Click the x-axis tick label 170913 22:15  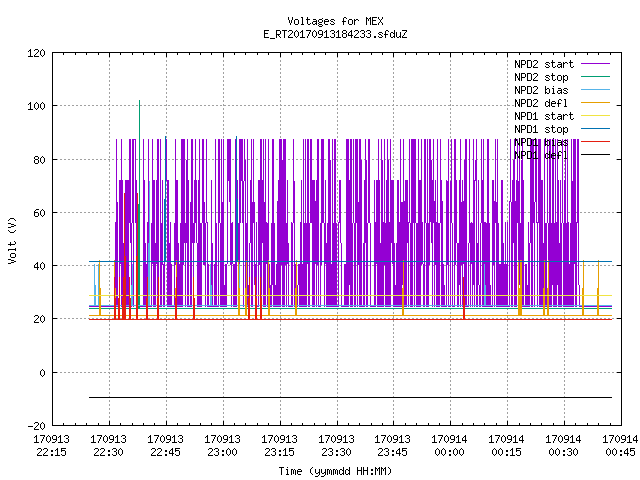pos(51,446)
